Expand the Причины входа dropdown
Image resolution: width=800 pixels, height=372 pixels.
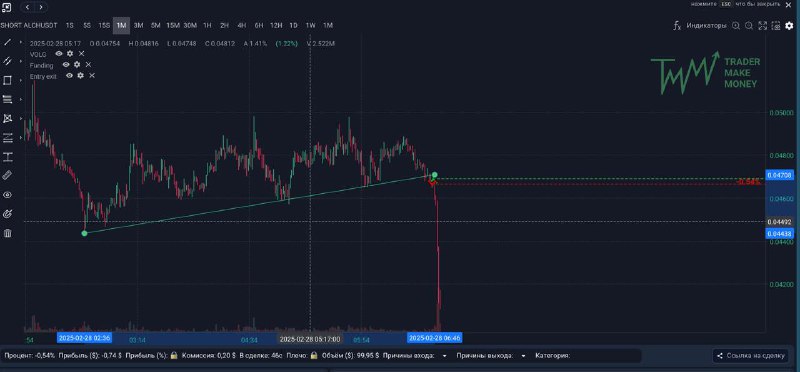[x=444, y=356]
